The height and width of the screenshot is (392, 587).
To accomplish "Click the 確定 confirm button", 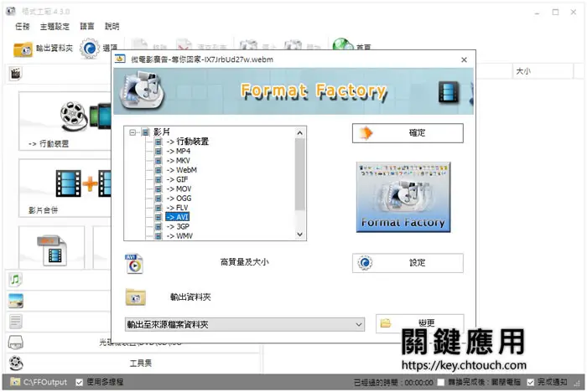I will click(408, 133).
